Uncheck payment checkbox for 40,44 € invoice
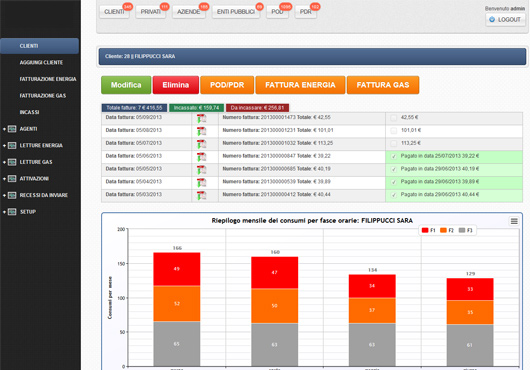 [393, 195]
